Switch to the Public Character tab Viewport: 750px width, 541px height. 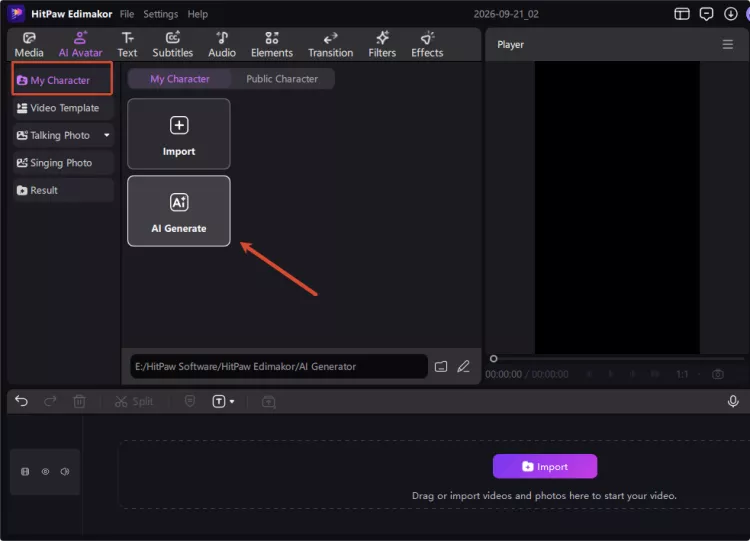[282, 79]
